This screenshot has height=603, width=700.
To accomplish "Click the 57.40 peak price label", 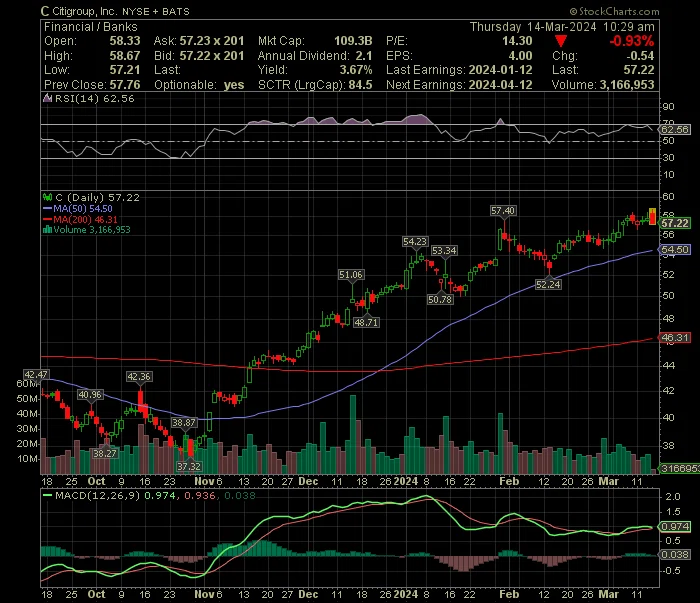I will 503,211.
